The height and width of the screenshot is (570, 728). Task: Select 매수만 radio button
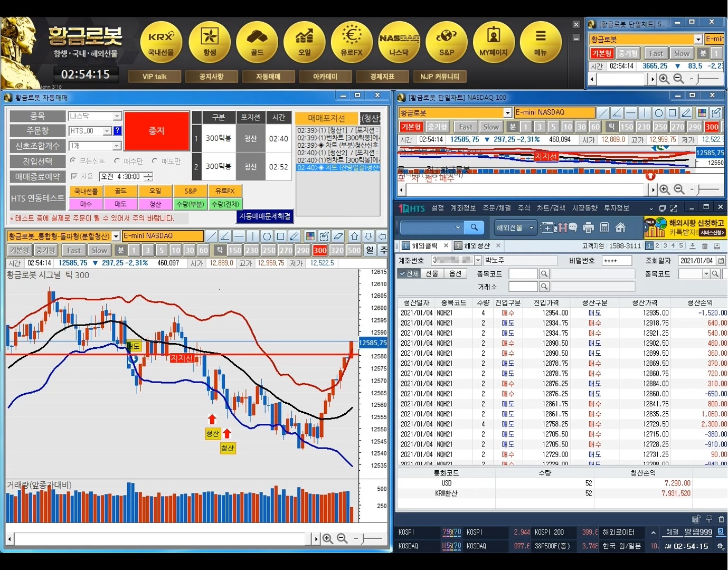117,160
